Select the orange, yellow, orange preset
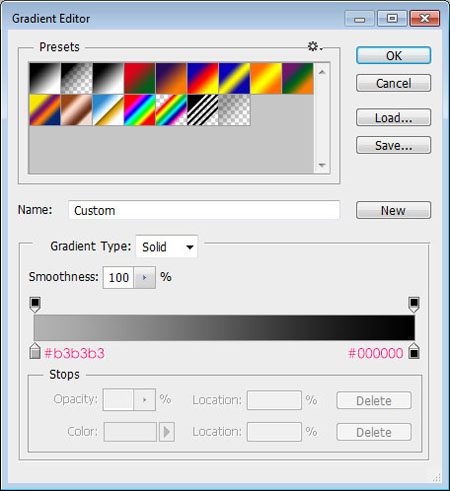Viewport: 450px width, 491px height. (266, 78)
